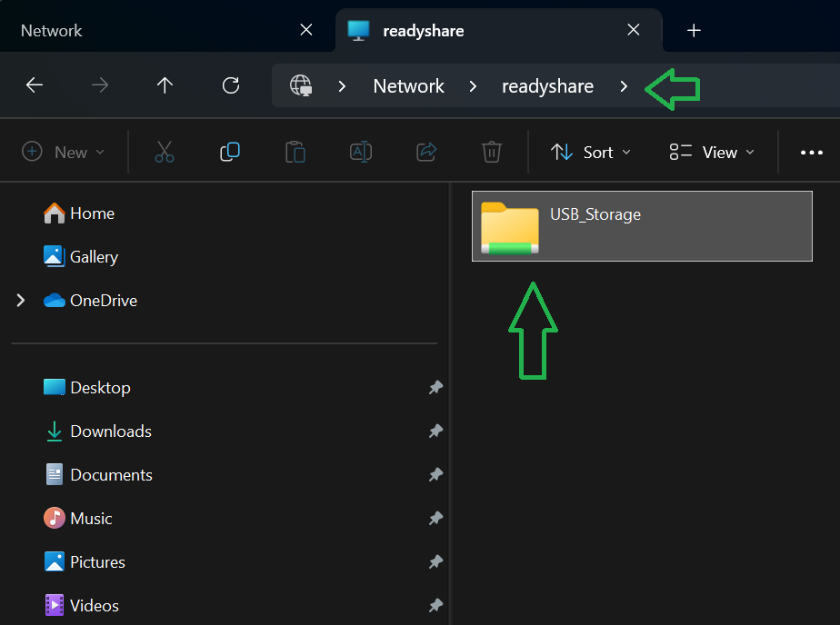Click the Cut scissors icon
840x625 pixels.
point(165,152)
